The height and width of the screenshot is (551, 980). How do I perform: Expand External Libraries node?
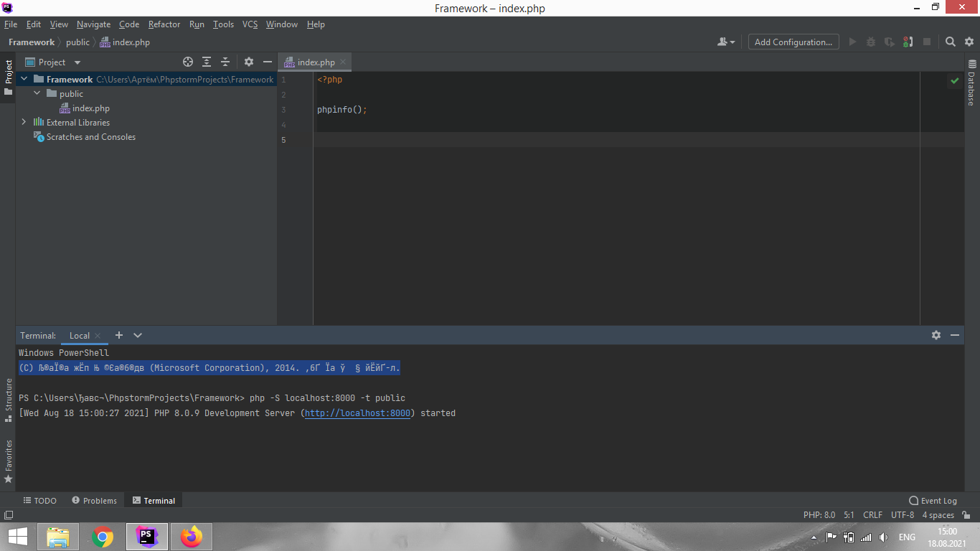point(24,122)
